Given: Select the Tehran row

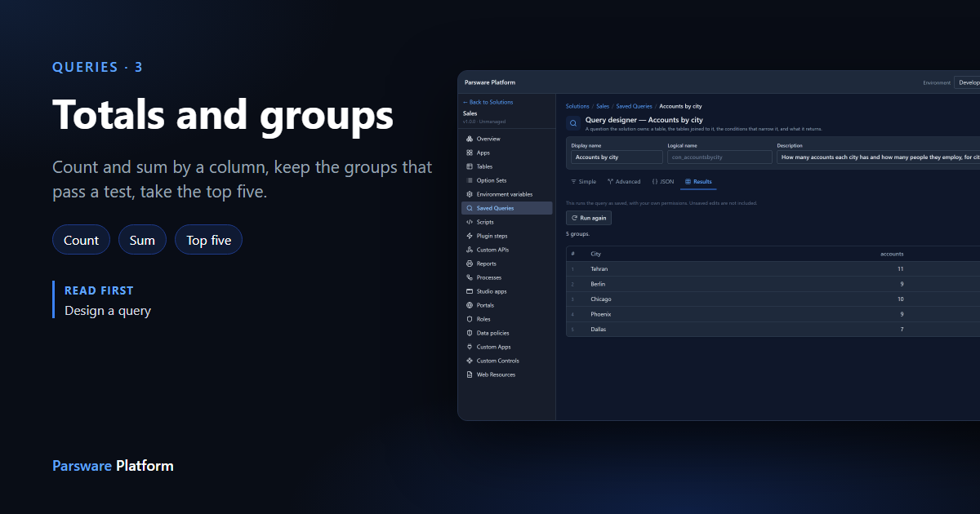Looking at the screenshot, I should click(x=773, y=268).
